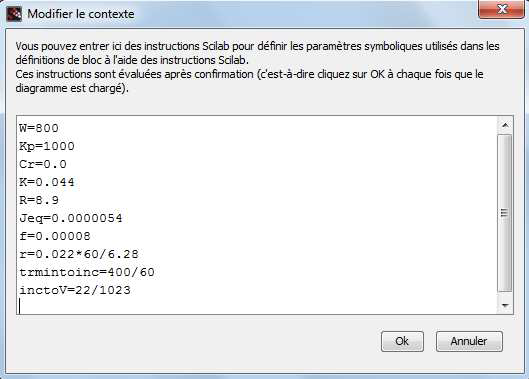Click the Scilab icon in title bar

(13, 14)
